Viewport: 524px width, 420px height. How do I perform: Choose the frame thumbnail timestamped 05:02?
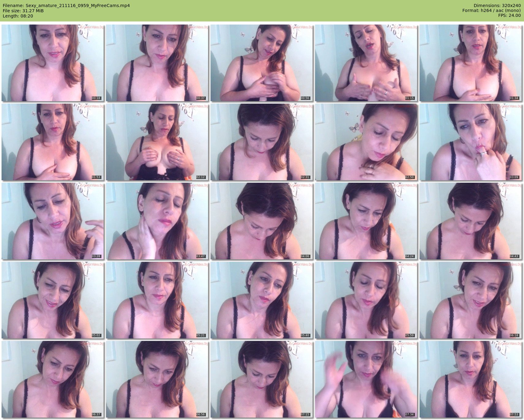(53, 300)
